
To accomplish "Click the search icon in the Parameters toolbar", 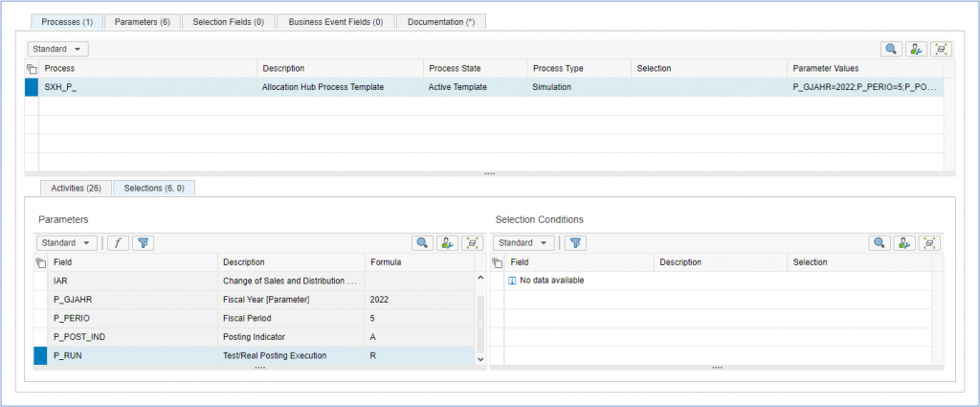I will tap(422, 243).
